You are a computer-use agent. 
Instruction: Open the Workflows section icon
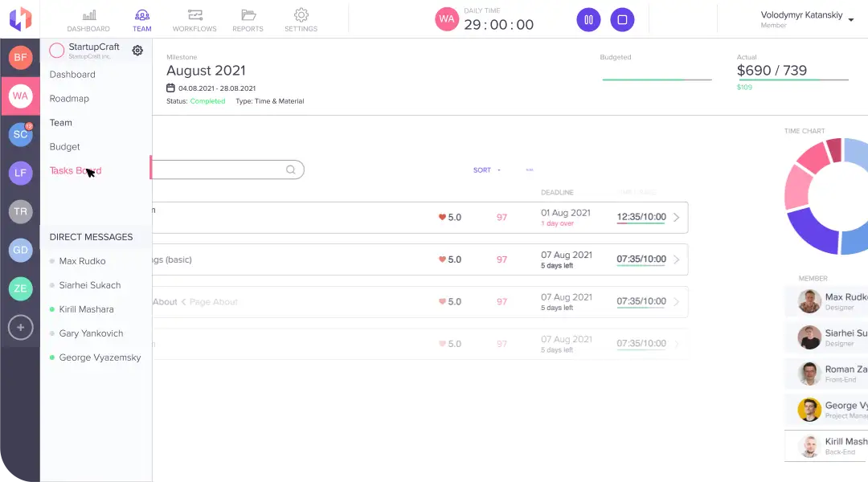(x=194, y=15)
